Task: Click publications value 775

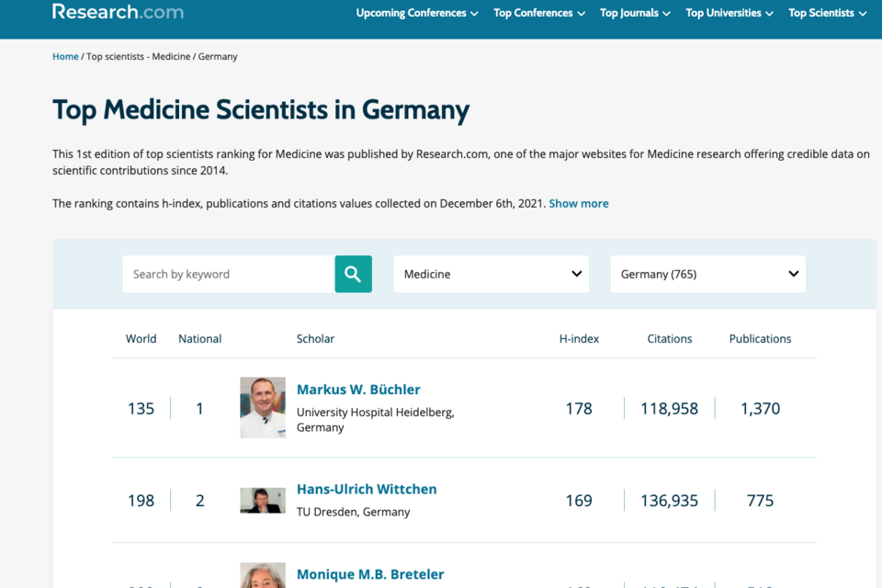Action: (760, 501)
